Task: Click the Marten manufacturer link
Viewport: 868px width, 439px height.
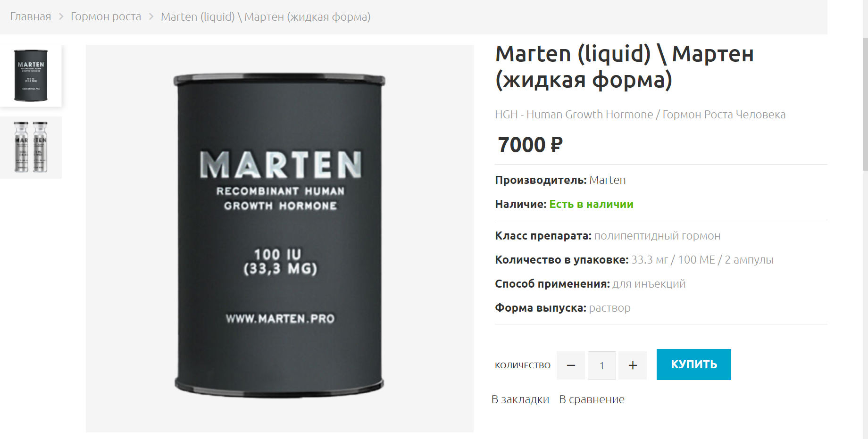Action: [x=608, y=180]
